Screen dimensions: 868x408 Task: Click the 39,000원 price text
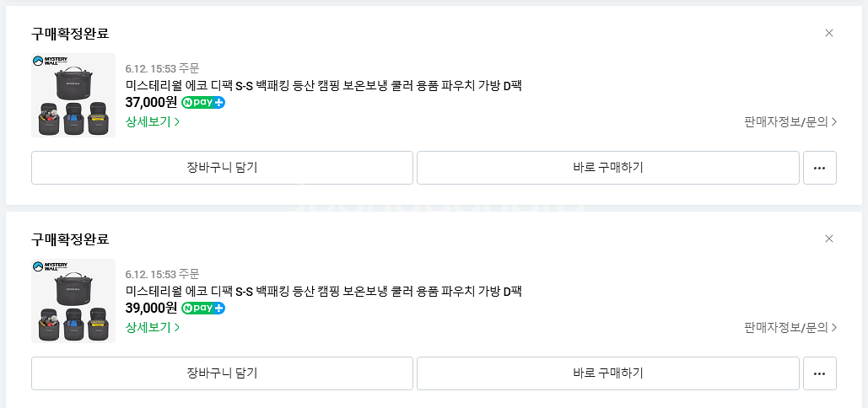151,309
